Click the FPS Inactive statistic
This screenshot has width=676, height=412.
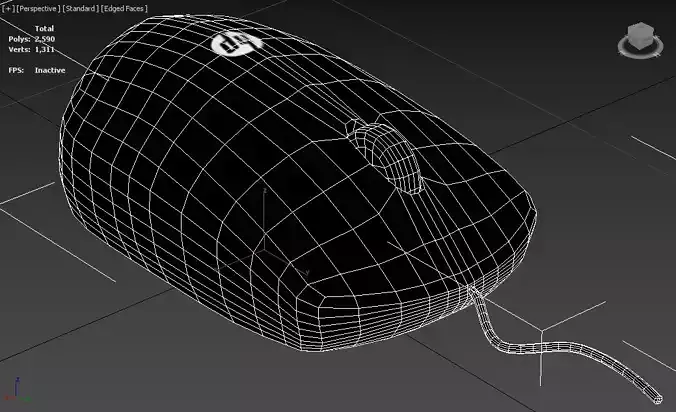(37, 70)
